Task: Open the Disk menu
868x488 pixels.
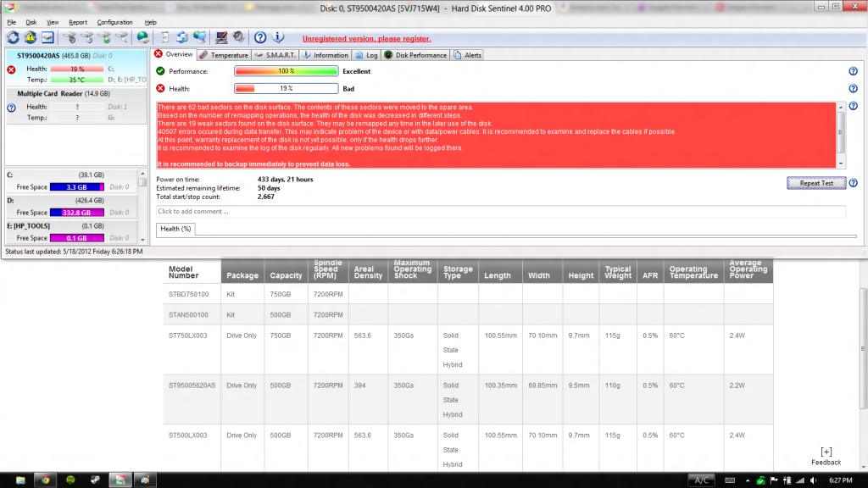Action: pos(31,23)
